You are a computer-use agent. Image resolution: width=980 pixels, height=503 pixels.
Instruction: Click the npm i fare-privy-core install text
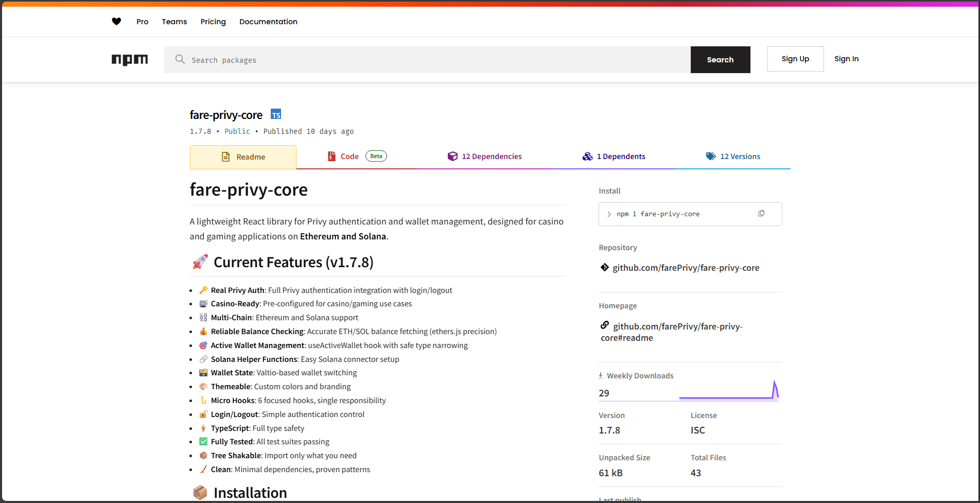click(x=658, y=214)
